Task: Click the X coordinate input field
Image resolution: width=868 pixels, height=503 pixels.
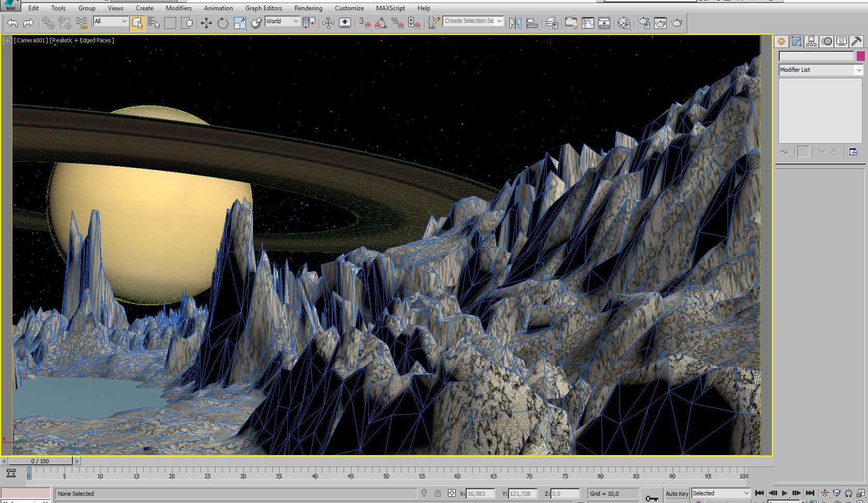Action: click(x=480, y=494)
